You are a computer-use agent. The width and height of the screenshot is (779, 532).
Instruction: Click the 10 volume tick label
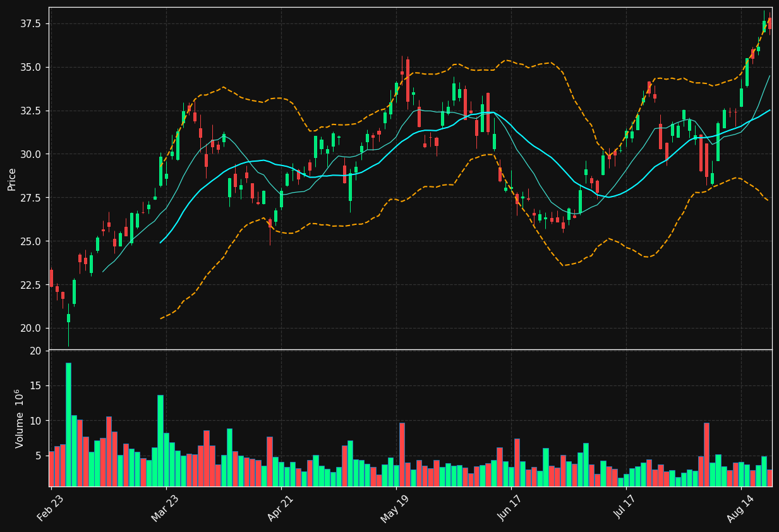point(35,421)
